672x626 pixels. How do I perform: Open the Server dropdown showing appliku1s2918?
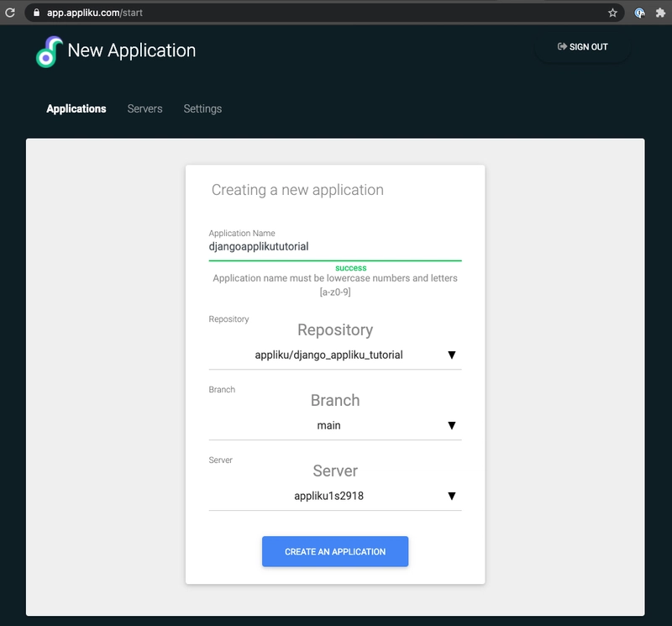tap(335, 496)
